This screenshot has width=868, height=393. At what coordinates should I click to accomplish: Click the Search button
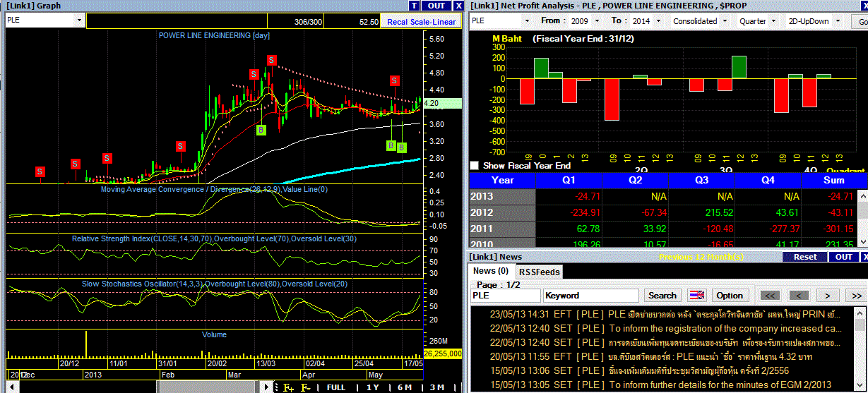point(662,296)
